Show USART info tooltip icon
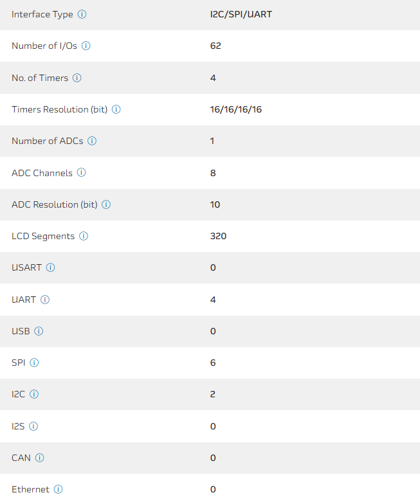 coord(51,267)
